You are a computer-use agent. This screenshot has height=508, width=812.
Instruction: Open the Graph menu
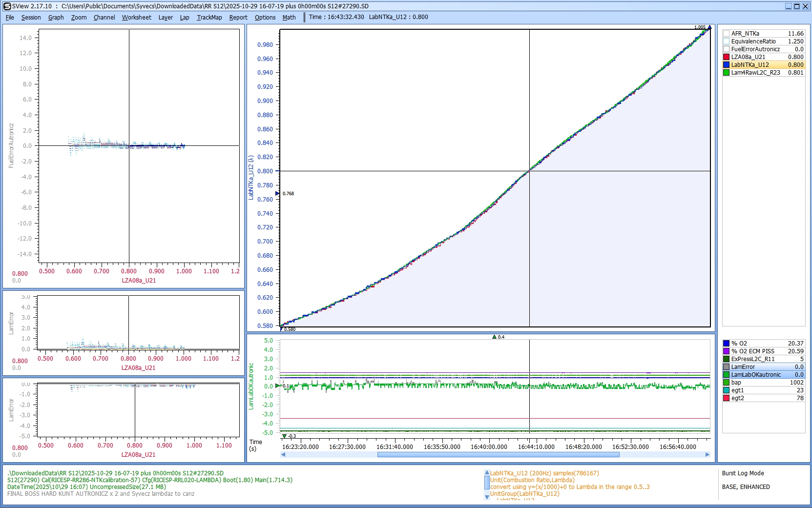pyautogui.click(x=56, y=17)
